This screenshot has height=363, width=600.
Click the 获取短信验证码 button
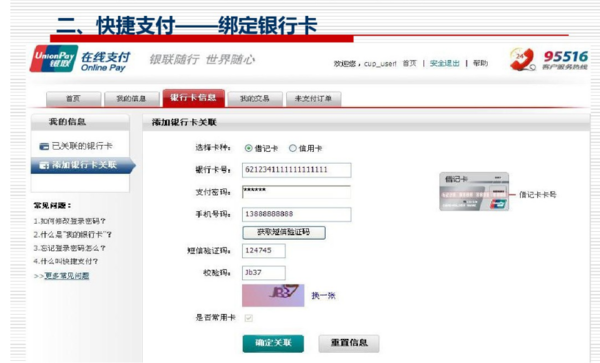click(284, 232)
